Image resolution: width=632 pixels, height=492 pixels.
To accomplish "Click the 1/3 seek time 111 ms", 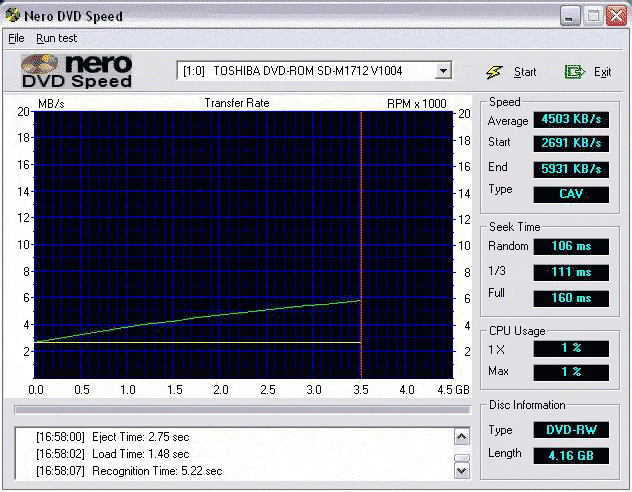I will point(571,272).
